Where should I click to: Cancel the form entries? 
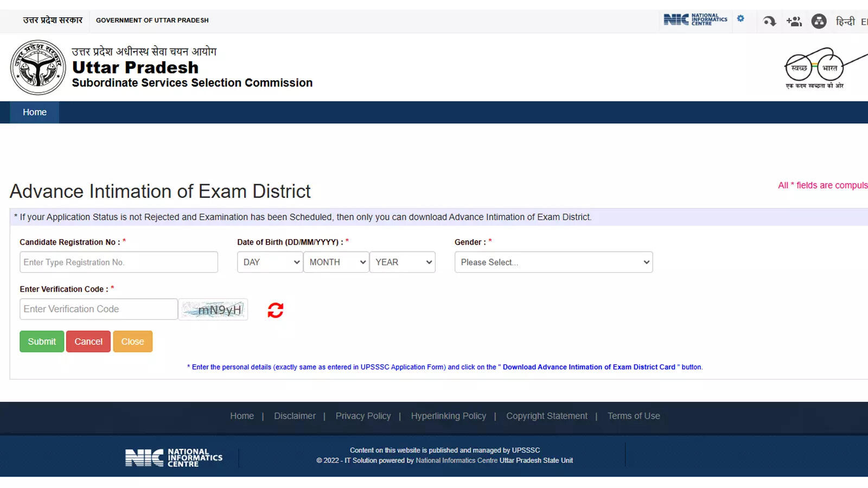coord(88,342)
